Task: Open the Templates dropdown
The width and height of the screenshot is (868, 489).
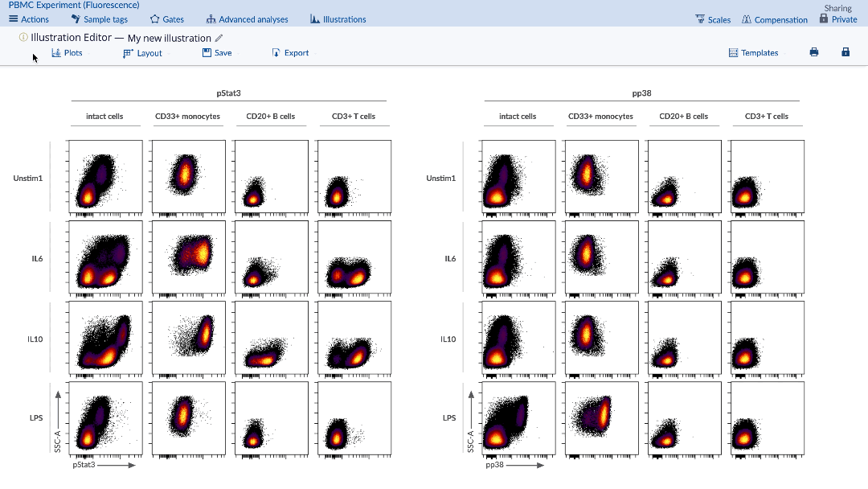Action: tap(753, 53)
